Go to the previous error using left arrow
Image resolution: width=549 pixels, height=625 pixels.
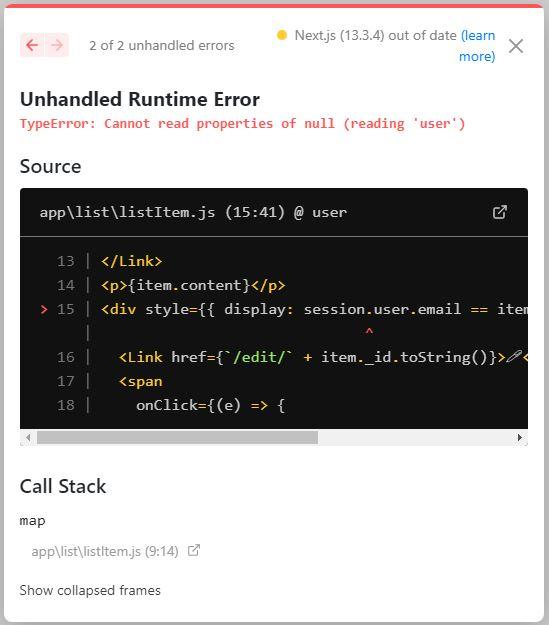click(x=32, y=45)
